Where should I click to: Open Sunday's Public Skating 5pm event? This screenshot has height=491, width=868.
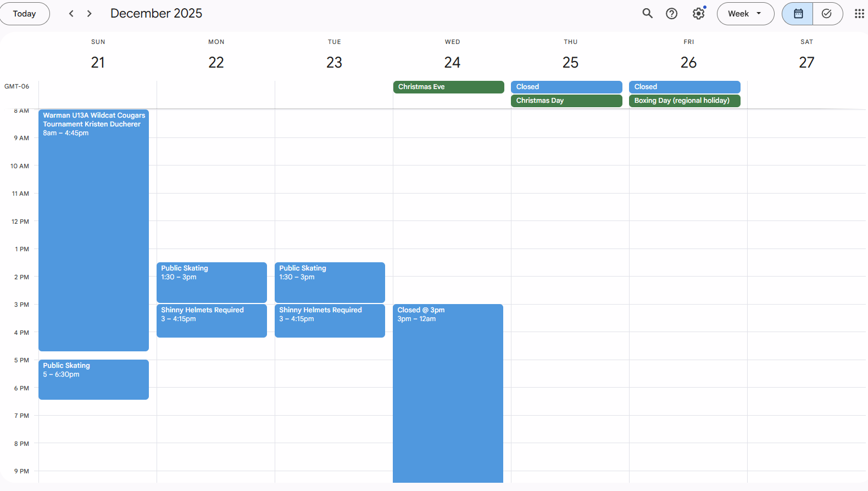click(93, 379)
